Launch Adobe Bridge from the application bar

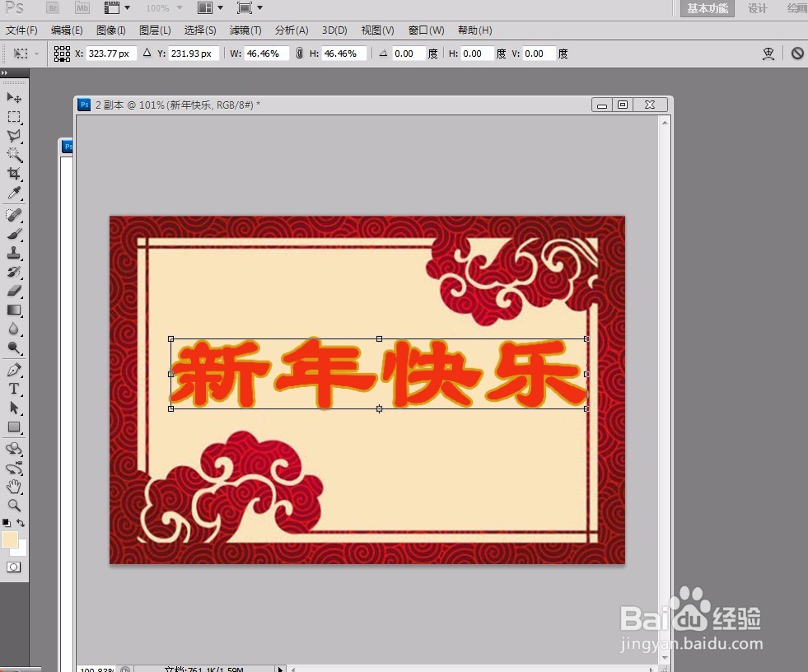pos(51,8)
